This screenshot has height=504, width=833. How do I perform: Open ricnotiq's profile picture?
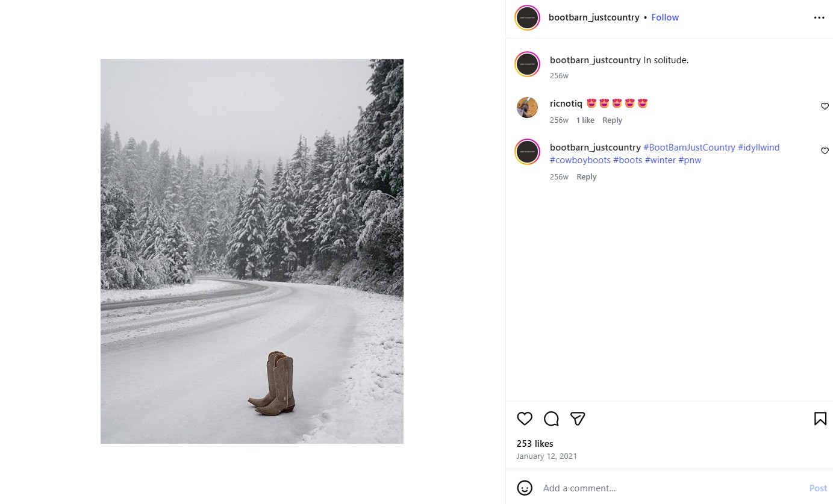(527, 107)
